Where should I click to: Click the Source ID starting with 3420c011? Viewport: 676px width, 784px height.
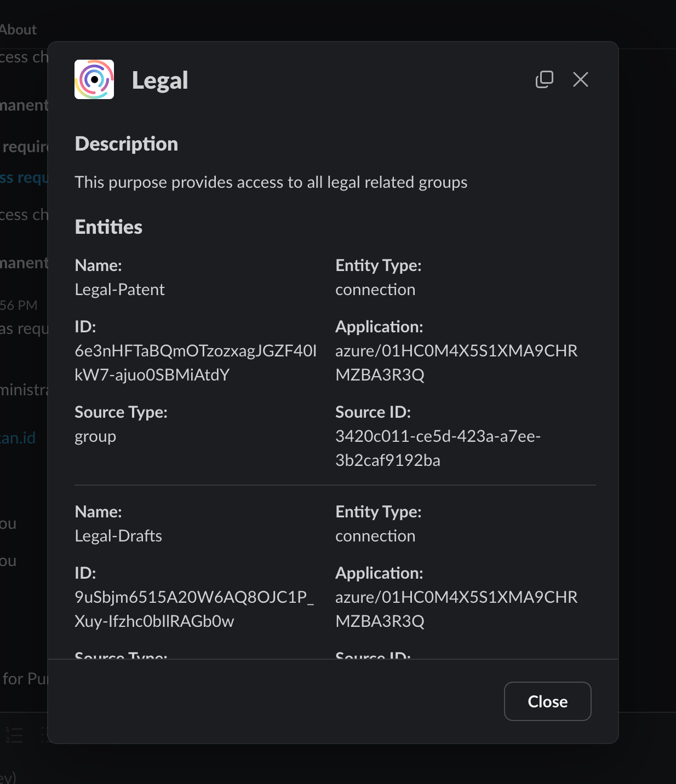[x=437, y=448]
